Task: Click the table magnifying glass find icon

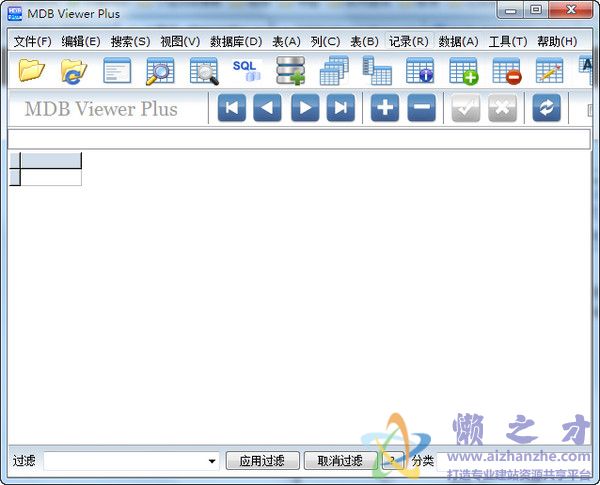Action: click(x=204, y=71)
